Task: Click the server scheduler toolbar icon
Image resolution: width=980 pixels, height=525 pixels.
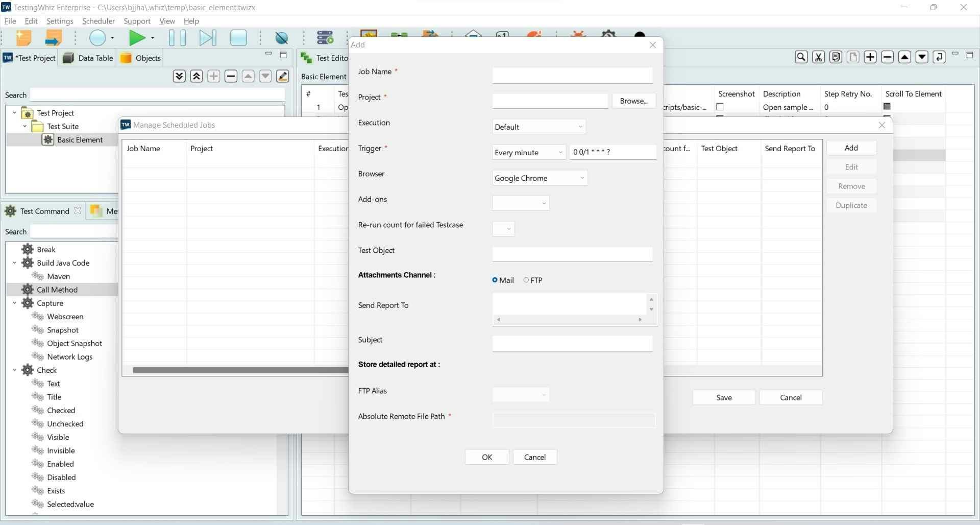Action: (325, 38)
